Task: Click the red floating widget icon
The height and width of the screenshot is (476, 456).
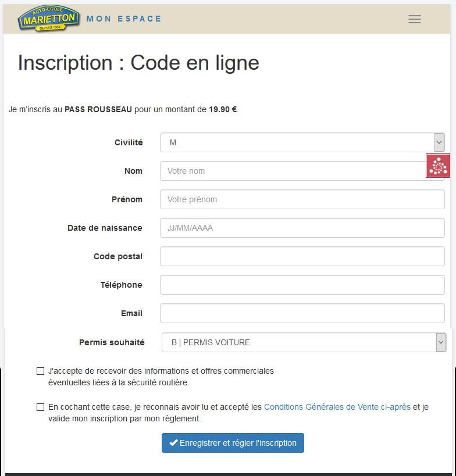Action: click(438, 166)
